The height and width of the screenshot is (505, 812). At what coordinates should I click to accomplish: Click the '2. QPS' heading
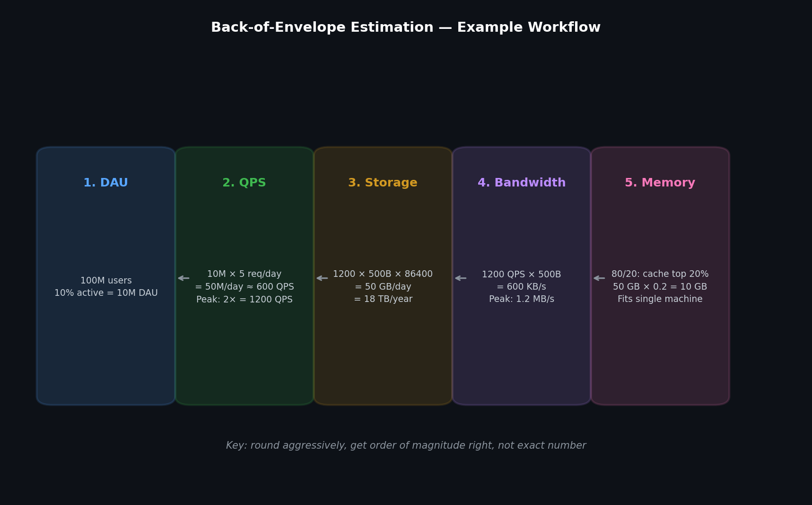[244, 183]
